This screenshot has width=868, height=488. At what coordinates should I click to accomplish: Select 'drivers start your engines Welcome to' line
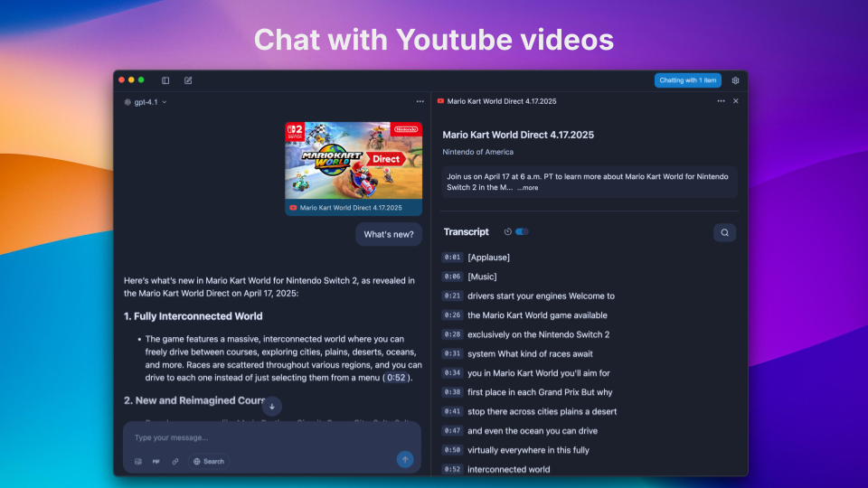(x=541, y=296)
